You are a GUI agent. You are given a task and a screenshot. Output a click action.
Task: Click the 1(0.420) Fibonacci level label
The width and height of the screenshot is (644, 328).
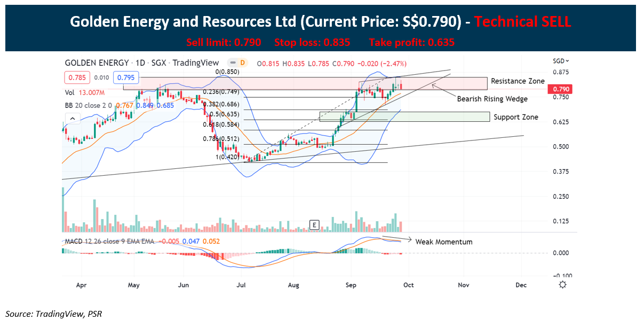(227, 157)
